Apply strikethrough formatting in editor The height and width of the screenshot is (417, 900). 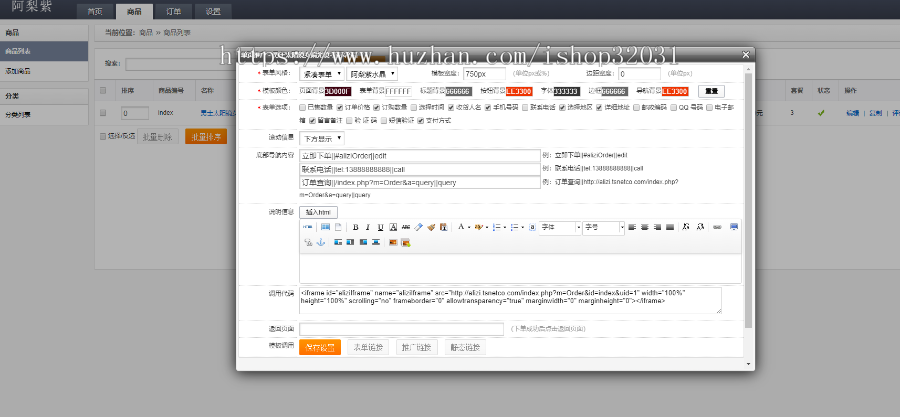[x=406, y=227]
